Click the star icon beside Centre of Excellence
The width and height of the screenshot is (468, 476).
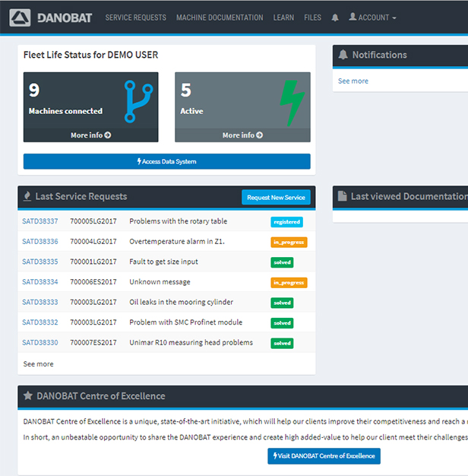coord(28,395)
